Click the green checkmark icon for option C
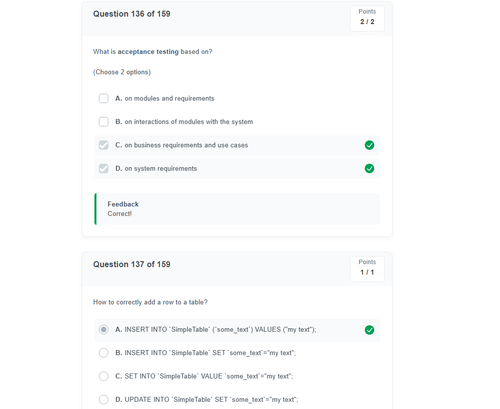Screen dimensions: 500x409 369,145
